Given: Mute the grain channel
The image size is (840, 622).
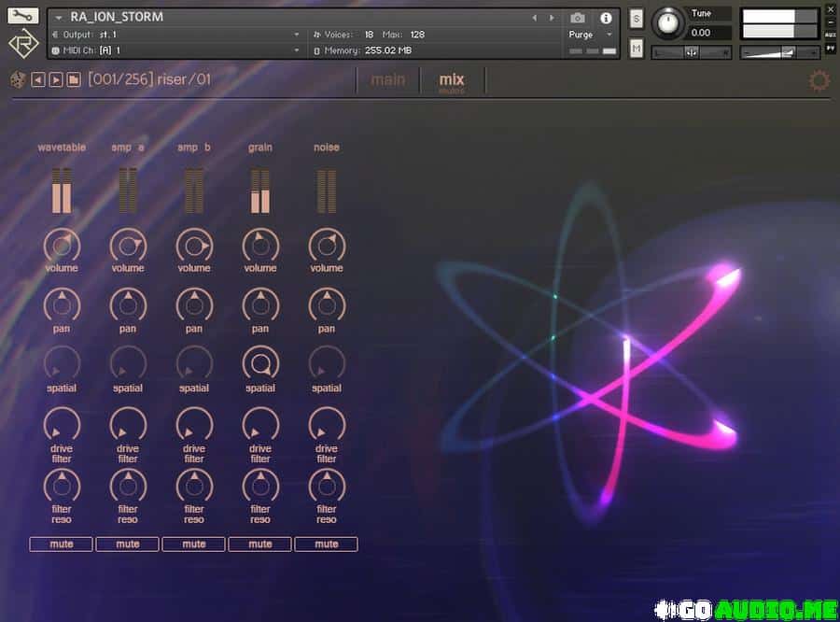Looking at the screenshot, I should pyautogui.click(x=260, y=544).
